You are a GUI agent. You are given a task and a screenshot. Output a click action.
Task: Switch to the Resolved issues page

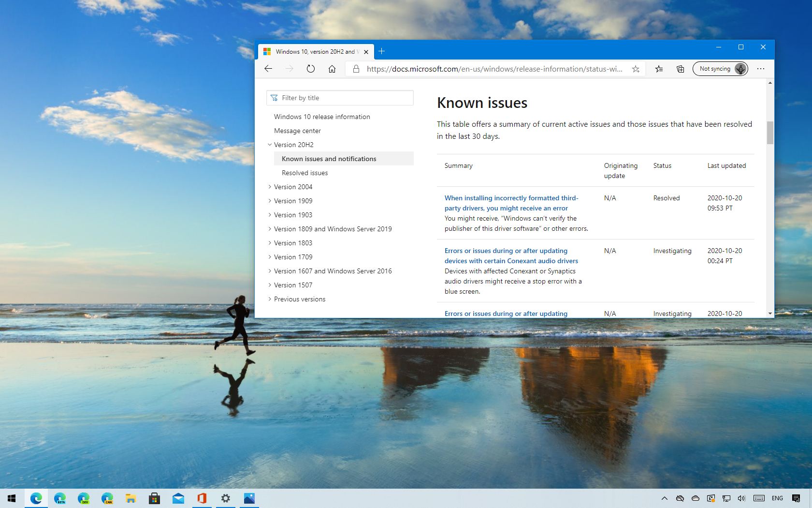(304, 173)
